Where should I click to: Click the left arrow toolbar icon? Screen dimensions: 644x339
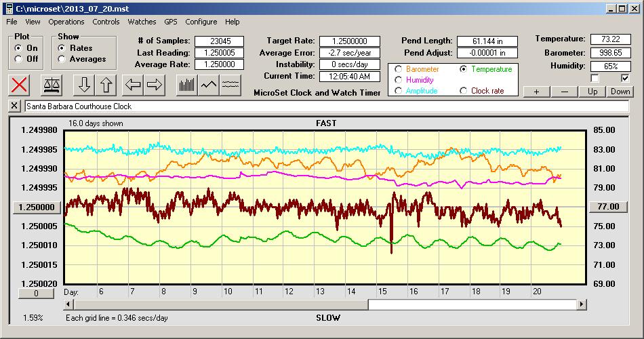(x=133, y=85)
